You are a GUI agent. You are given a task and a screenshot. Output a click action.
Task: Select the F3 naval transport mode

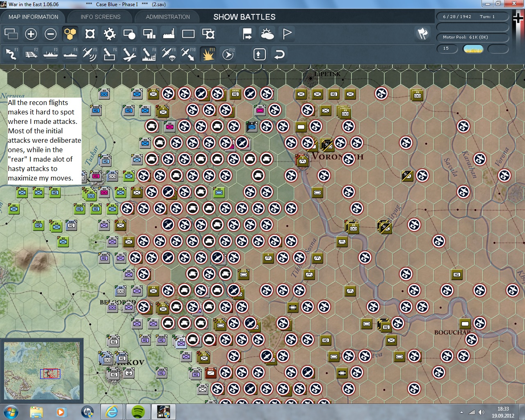[x=50, y=54]
